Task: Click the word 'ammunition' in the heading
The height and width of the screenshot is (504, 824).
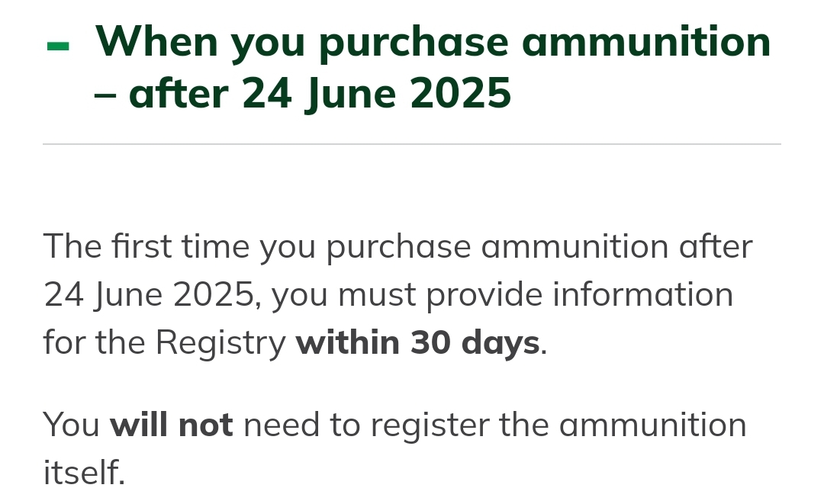Action: [646, 42]
